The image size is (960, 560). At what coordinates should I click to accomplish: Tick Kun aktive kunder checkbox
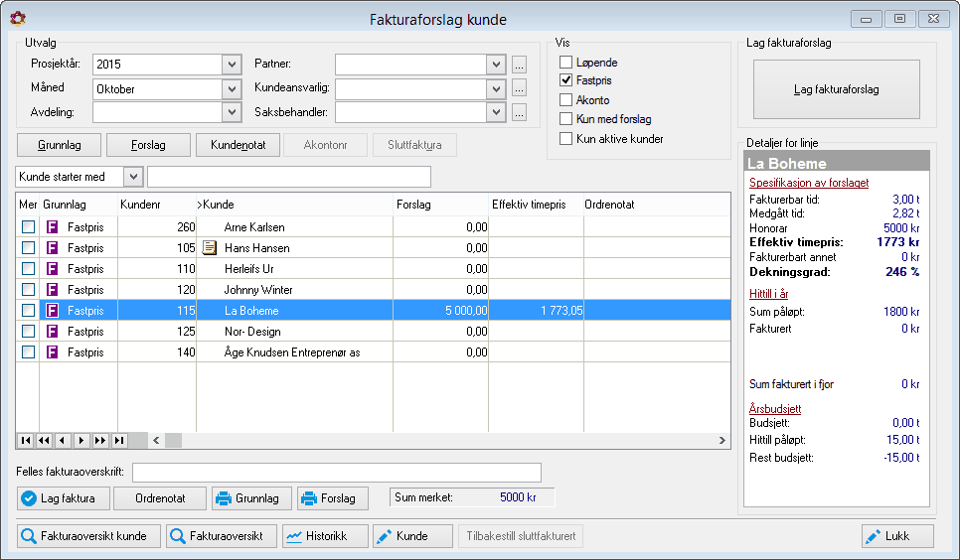565,138
